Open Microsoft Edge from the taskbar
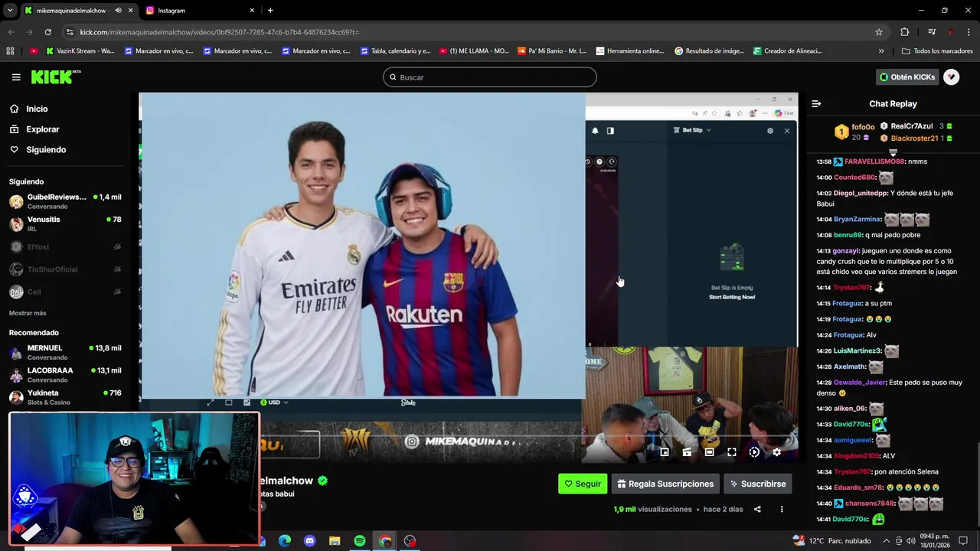Viewport: 980px width, 551px height. click(x=285, y=541)
